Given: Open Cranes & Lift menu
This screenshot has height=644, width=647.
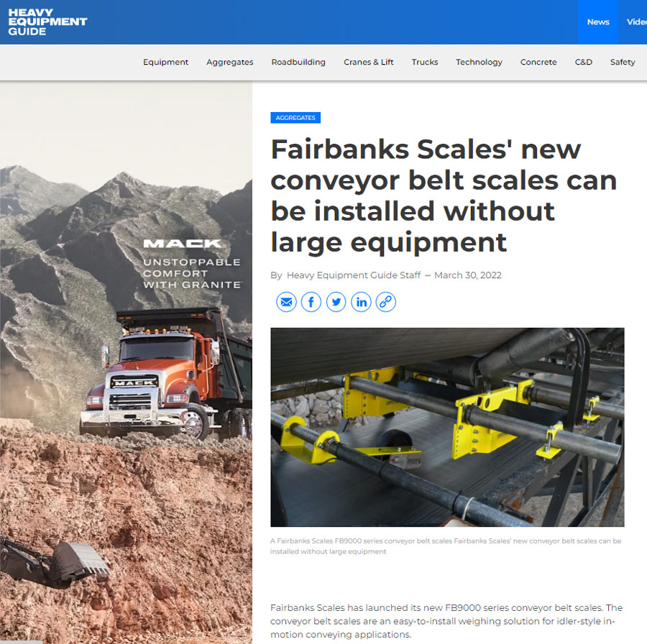Looking at the screenshot, I should (x=369, y=63).
